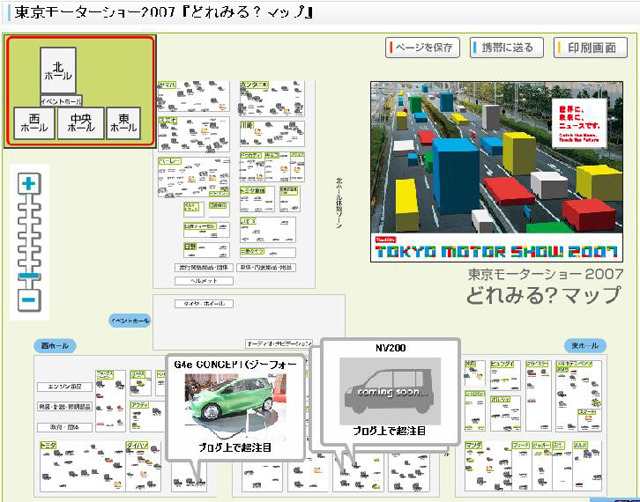Select the タイヤ・ホイール booth box
The image size is (640, 502).
click(204, 304)
